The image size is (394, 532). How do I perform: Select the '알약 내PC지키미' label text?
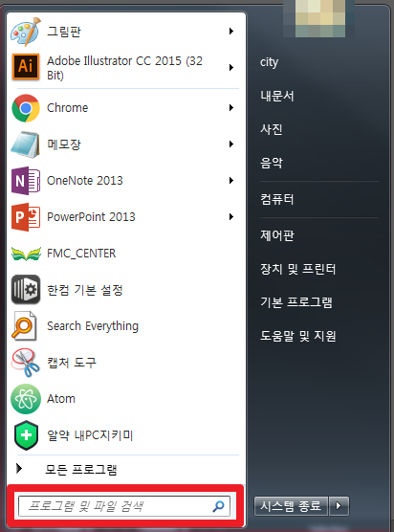[90, 435]
